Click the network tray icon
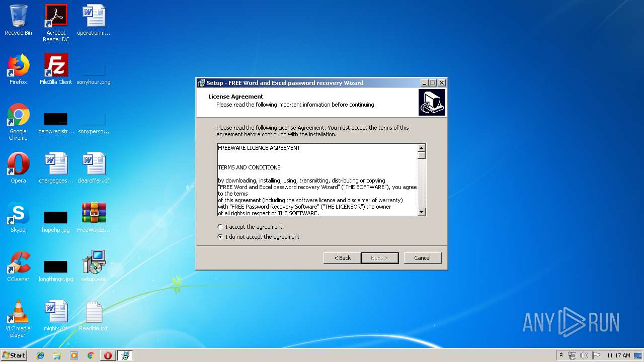Screen dimensions: 644x362 point(572,355)
